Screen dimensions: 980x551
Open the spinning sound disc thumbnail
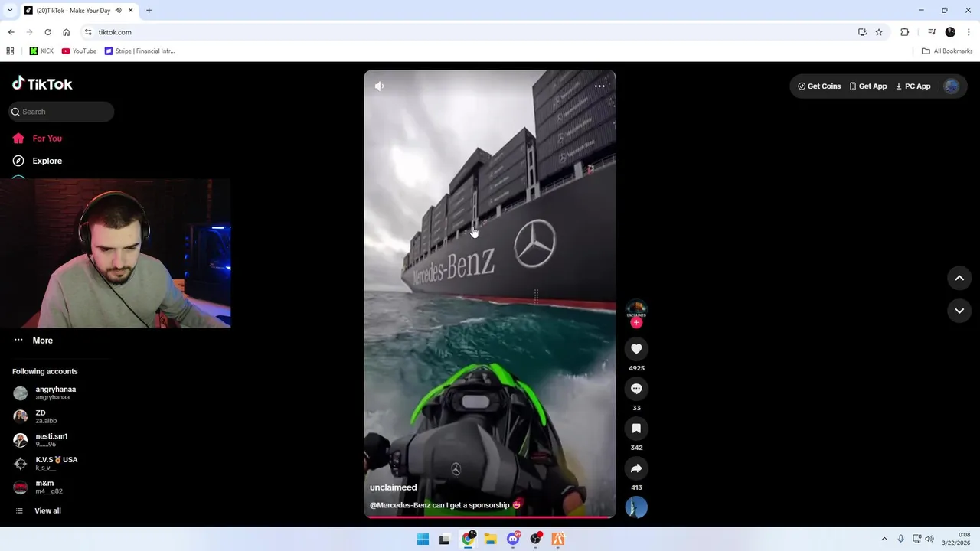point(636,507)
